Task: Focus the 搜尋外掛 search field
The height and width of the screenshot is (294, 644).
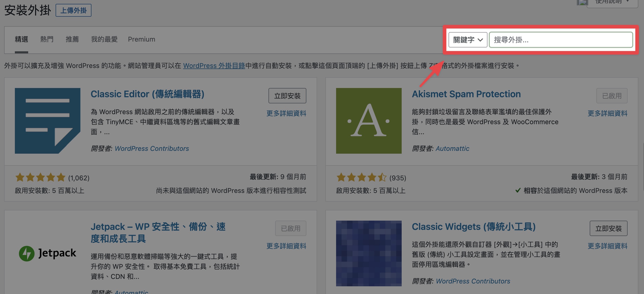Action: coord(561,40)
